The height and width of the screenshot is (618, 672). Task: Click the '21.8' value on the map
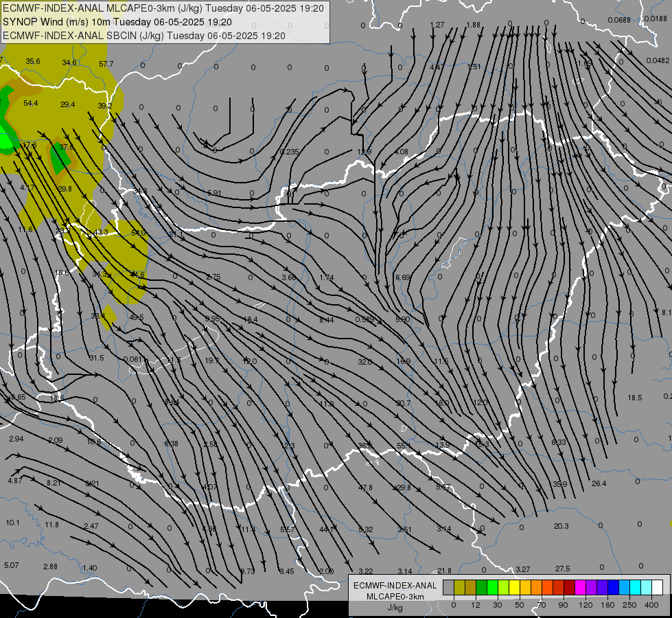tap(444, 571)
